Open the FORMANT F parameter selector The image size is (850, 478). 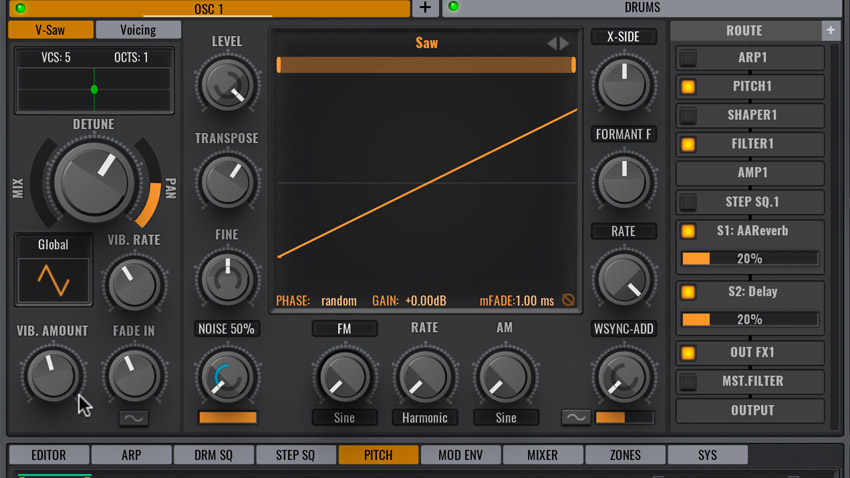pyautogui.click(x=623, y=134)
